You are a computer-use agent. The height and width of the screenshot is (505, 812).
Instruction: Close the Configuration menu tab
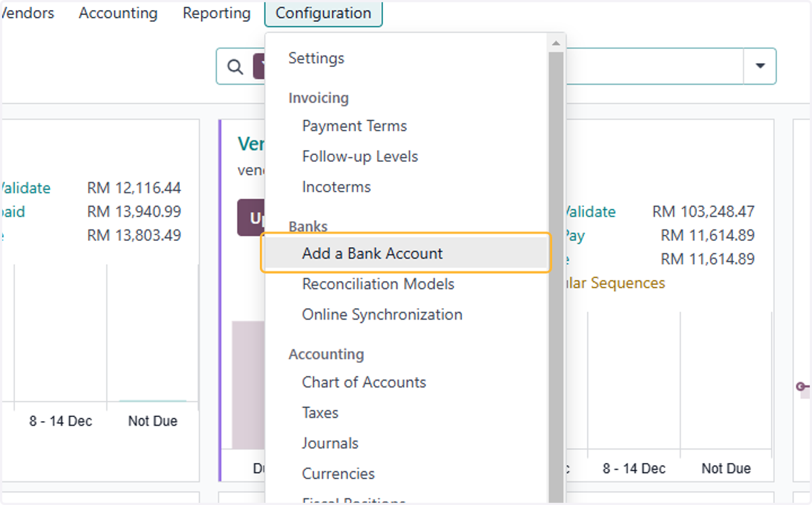tap(323, 13)
